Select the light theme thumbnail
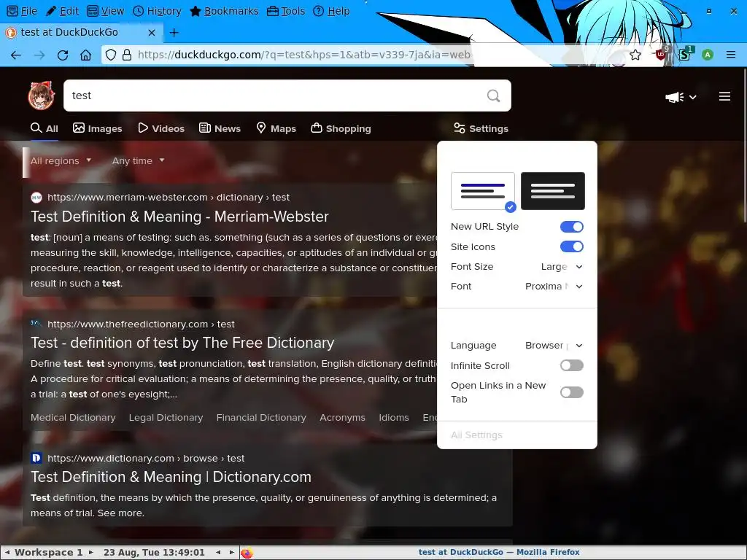The height and width of the screenshot is (560, 747). 483,191
